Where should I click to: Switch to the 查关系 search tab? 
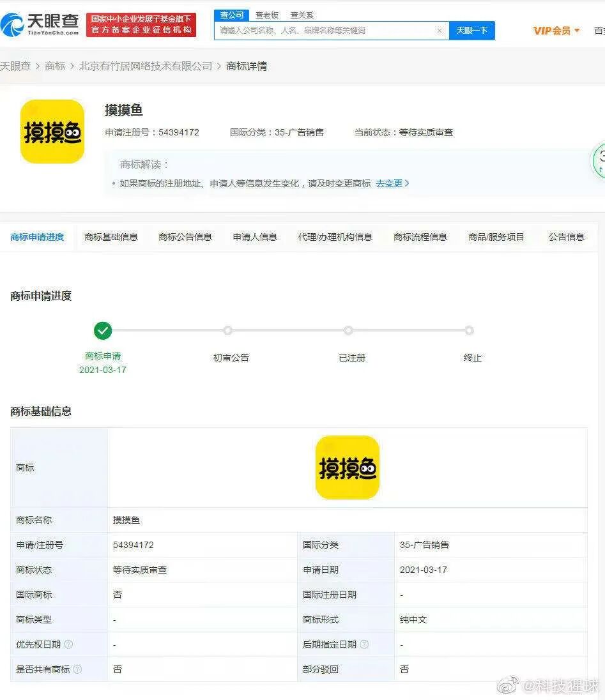[301, 15]
